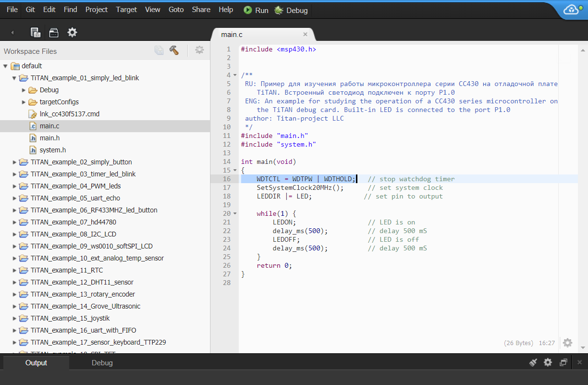Click the hammer build icon in Workspace Files

tap(174, 50)
